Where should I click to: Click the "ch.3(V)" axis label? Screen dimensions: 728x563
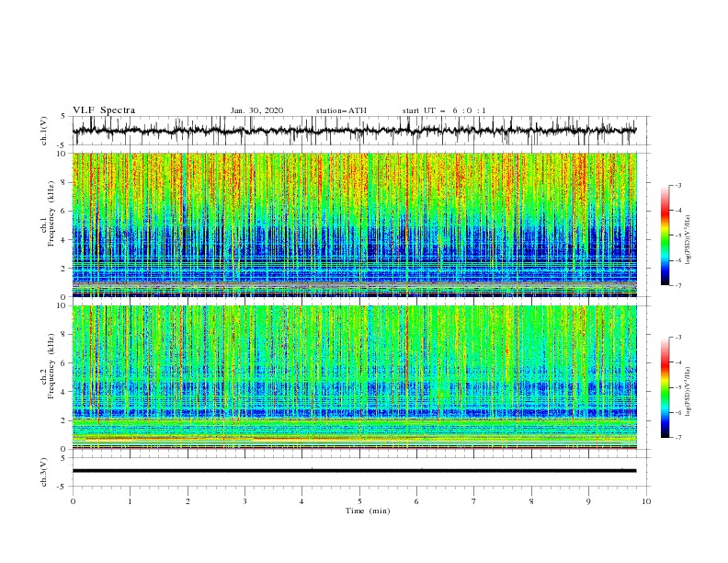(44, 472)
